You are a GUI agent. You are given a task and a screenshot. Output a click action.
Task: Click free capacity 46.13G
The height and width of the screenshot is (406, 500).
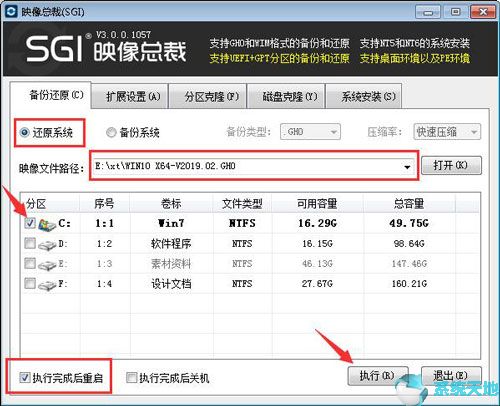[317, 264]
